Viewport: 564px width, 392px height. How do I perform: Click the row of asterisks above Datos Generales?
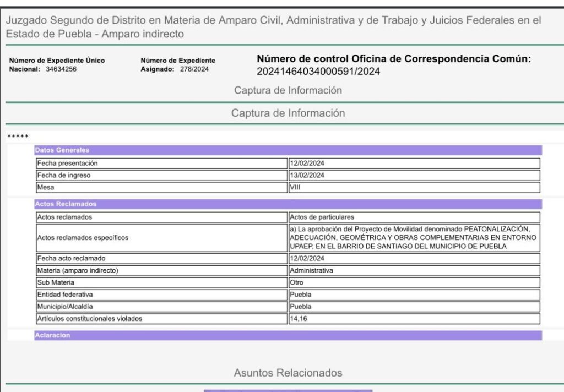18,137
